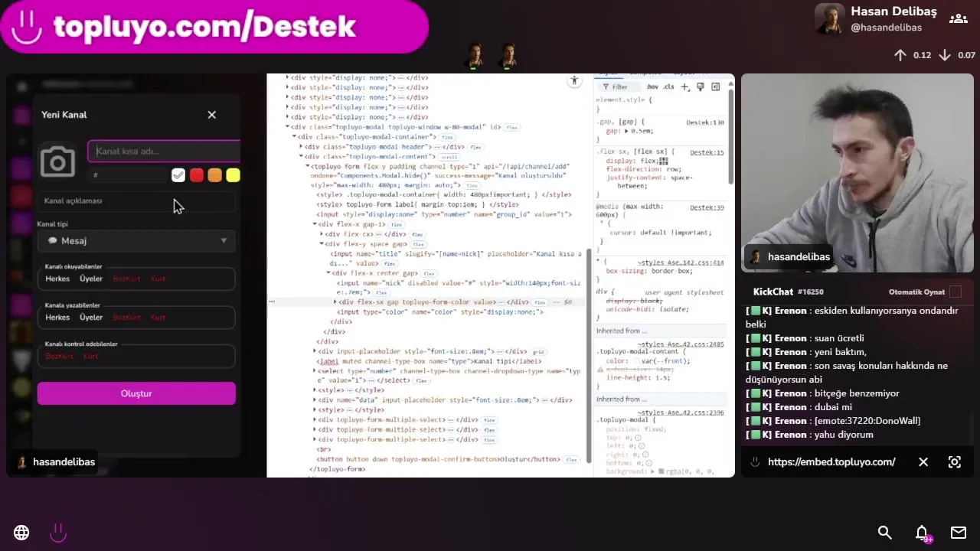Screen dimensions: 980x551
Task: Click the grid badge on input-placeholder div
Action: point(538,352)
